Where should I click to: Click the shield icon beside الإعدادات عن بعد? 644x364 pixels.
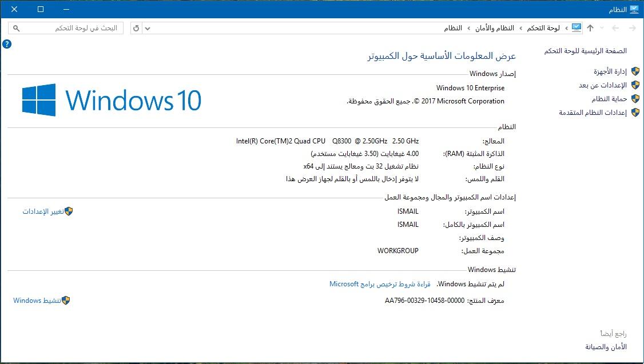click(635, 85)
